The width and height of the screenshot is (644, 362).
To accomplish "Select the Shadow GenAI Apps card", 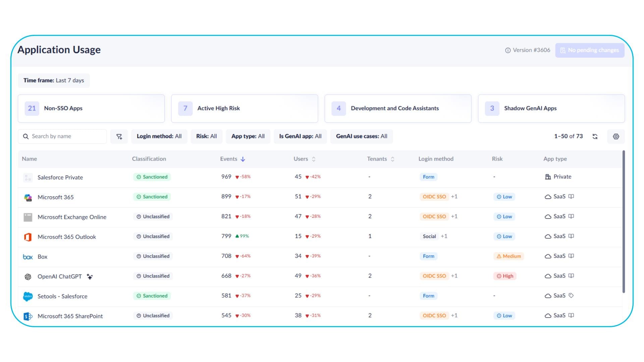I will point(551,109).
